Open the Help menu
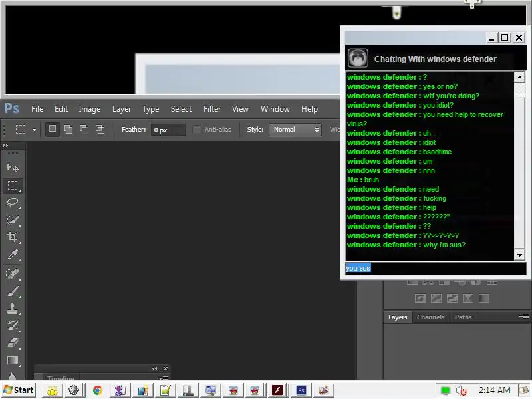The width and height of the screenshot is (532, 399). (x=309, y=109)
